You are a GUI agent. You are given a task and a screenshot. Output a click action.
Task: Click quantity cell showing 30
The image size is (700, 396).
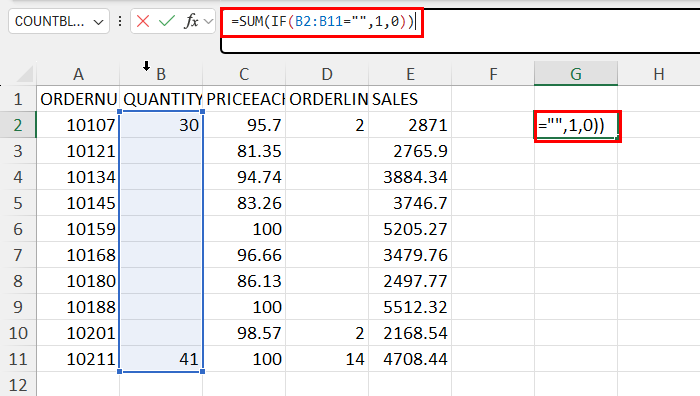[161, 125]
